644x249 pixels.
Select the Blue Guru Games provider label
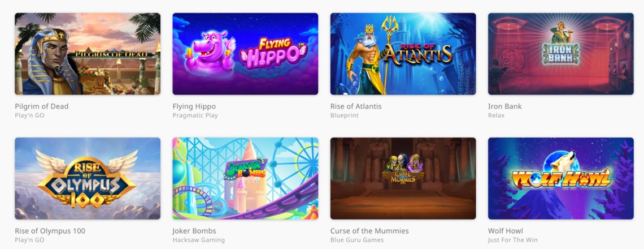point(357,240)
